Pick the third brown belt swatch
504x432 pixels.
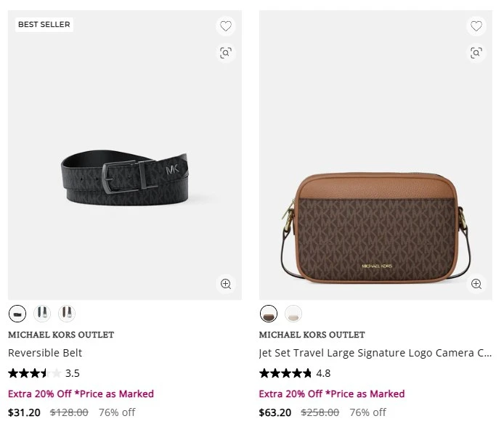coord(67,314)
